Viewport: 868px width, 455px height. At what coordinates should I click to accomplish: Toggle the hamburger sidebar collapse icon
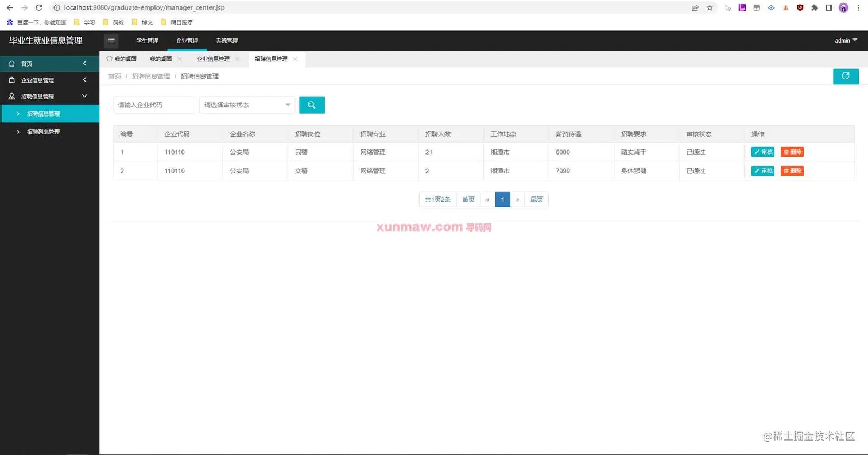coord(111,41)
